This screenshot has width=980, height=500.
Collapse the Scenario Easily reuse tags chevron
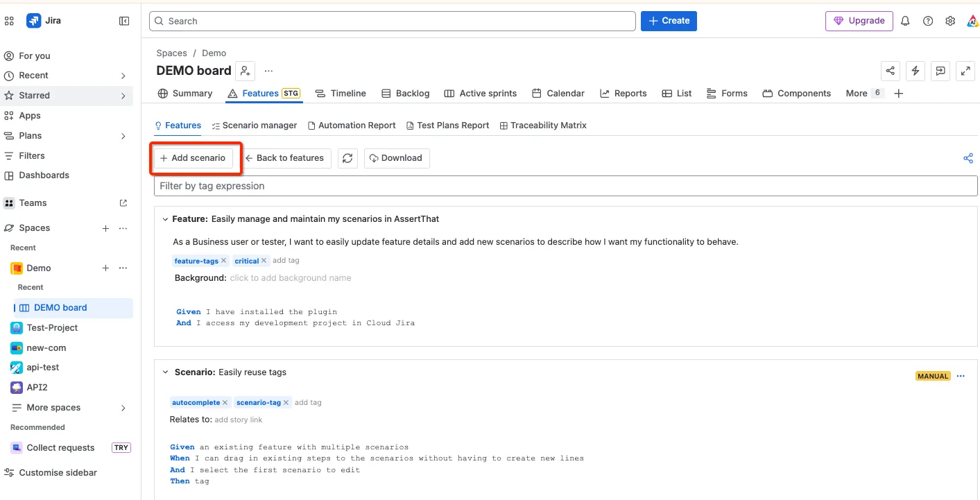tap(165, 372)
